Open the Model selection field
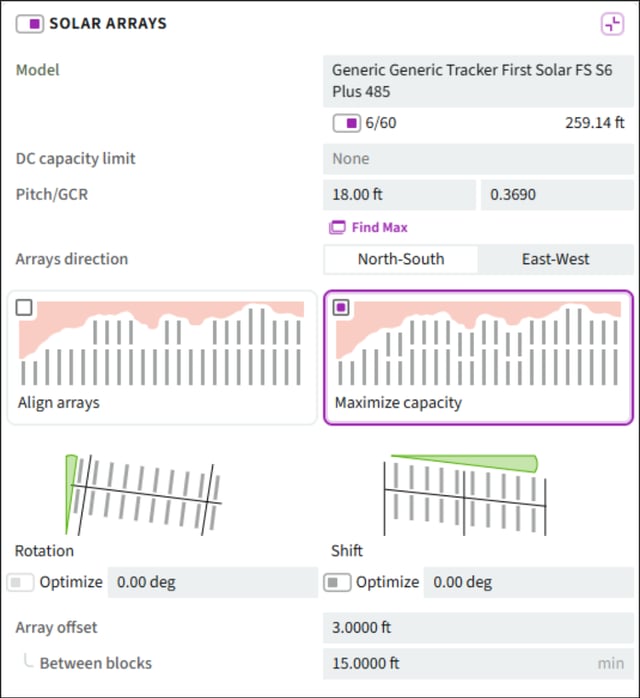The width and height of the screenshot is (640, 698). (x=478, y=81)
